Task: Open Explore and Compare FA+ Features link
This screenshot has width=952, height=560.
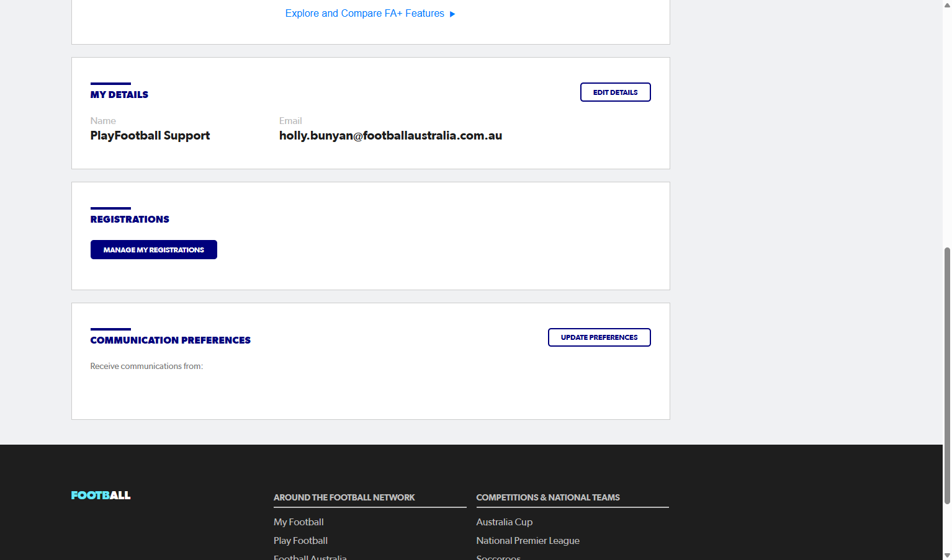Action: tap(370, 14)
